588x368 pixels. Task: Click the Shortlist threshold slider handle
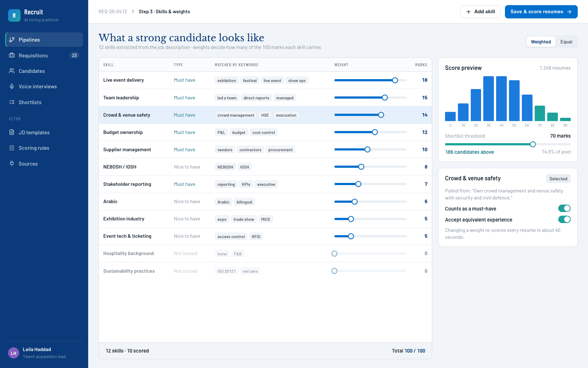tap(533, 144)
